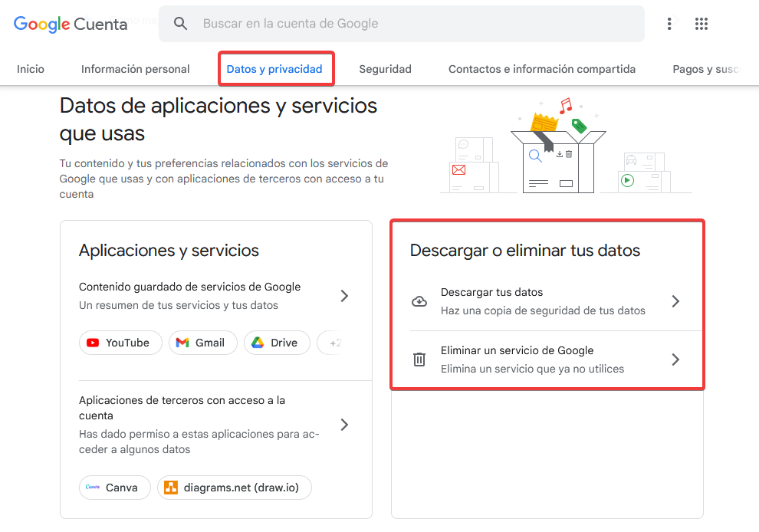Expand Eliminar un servicio de Google chevron

675,360
